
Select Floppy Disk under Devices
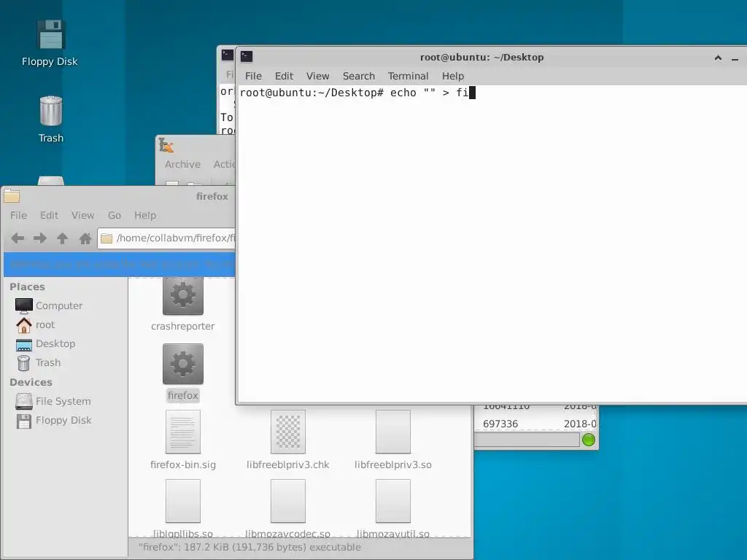tap(54, 421)
